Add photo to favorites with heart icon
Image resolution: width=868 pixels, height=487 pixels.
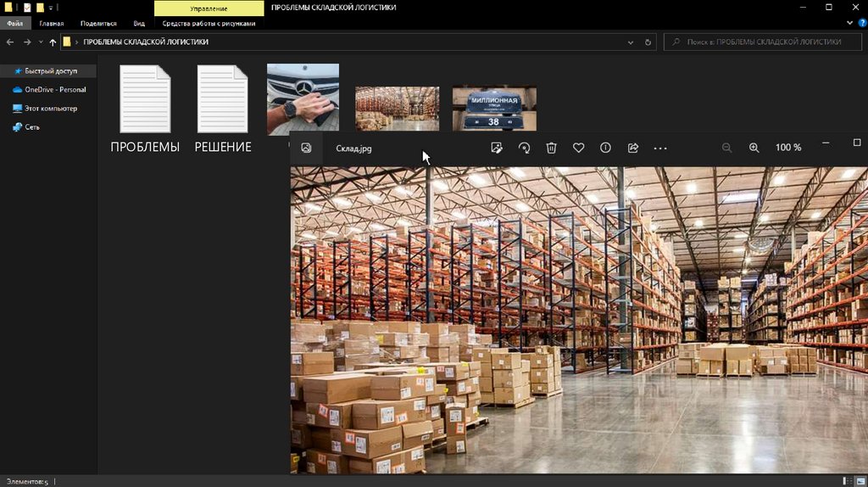pos(578,148)
